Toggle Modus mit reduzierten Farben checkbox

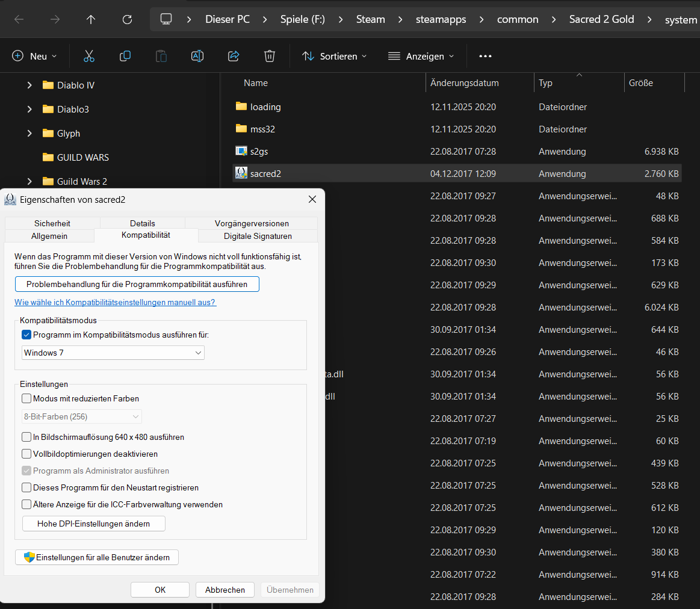click(26, 398)
